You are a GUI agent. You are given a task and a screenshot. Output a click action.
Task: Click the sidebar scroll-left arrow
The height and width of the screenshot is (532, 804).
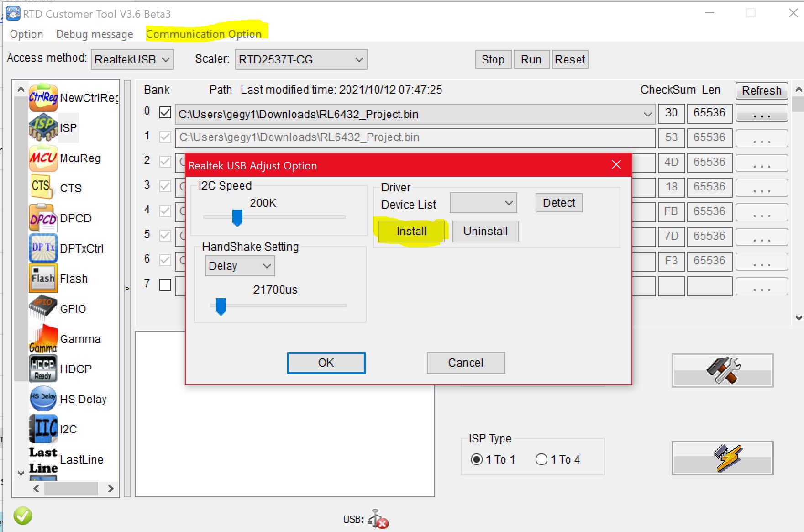point(37,489)
